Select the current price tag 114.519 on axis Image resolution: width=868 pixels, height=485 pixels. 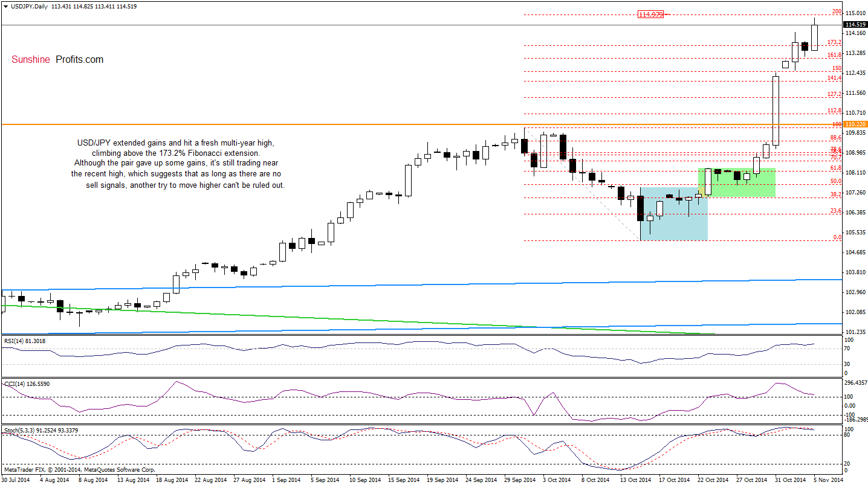(856, 25)
